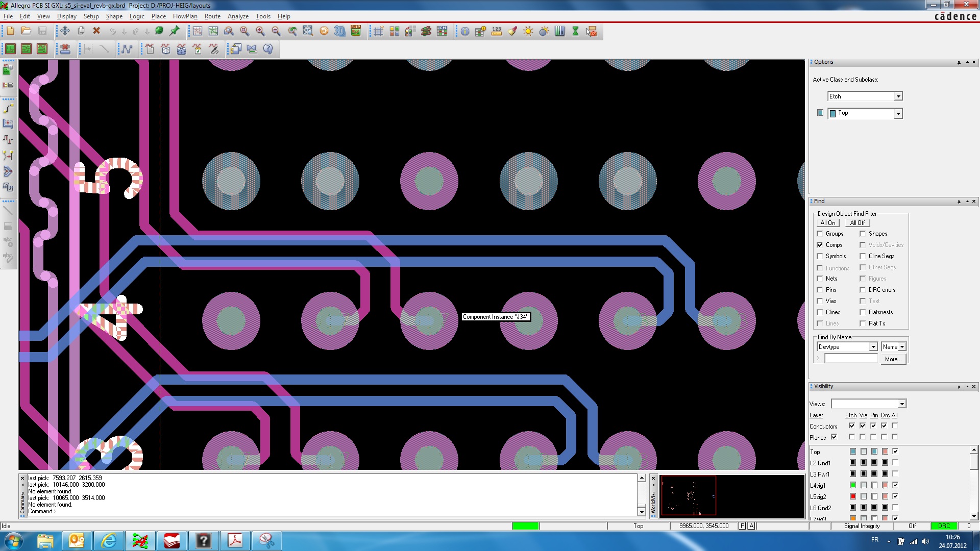Click the All Off button in Find filter
980x551 pixels.
[x=857, y=223]
